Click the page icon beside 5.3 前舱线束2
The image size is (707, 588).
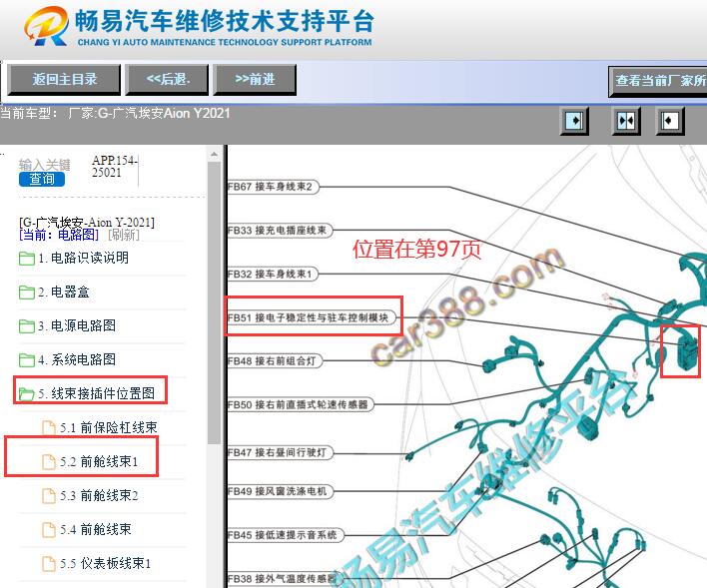[49, 496]
